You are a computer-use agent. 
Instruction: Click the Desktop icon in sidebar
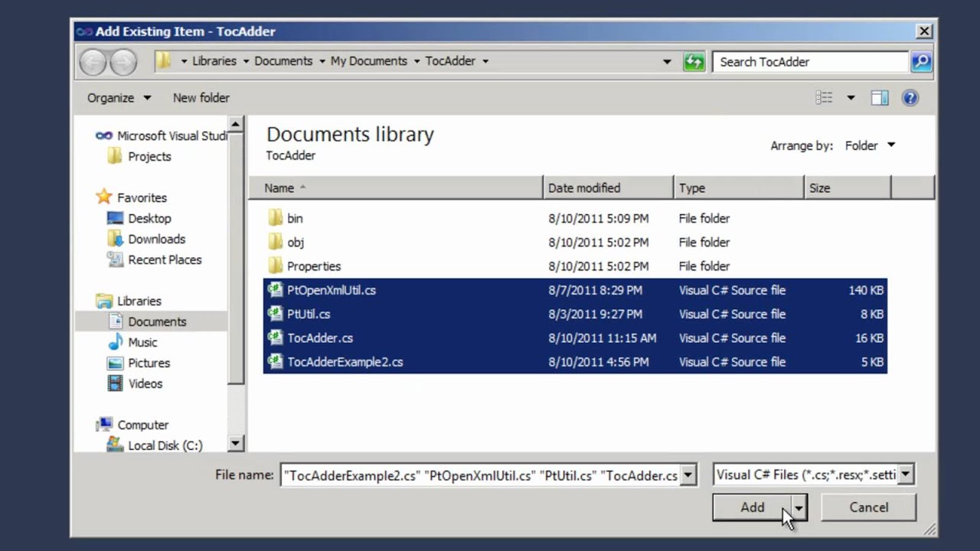115,218
